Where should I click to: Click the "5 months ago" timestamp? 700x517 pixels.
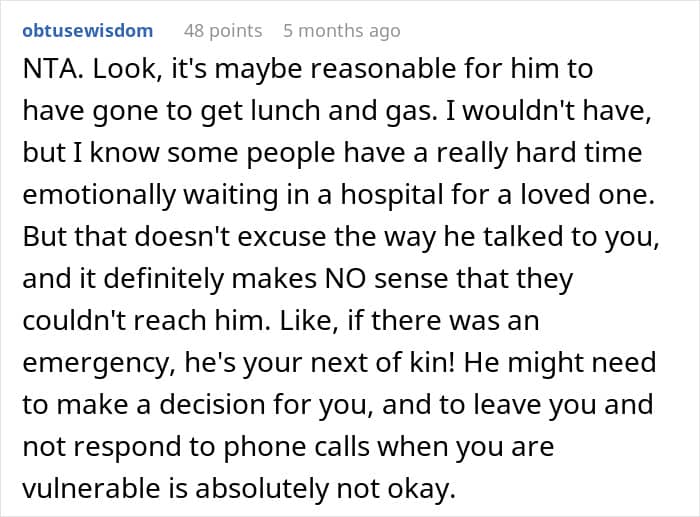point(341,30)
